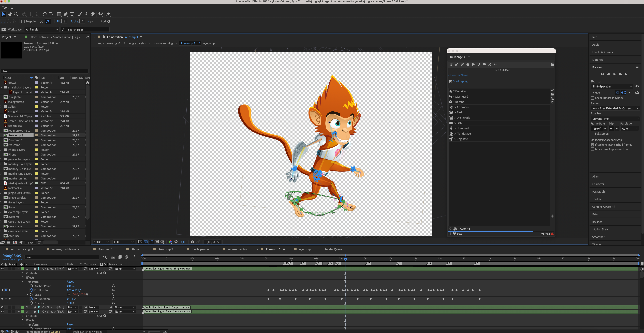Open the viewer resolution Full dropdown
The height and width of the screenshot is (333, 644).
pyautogui.click(x=124, y=242)
